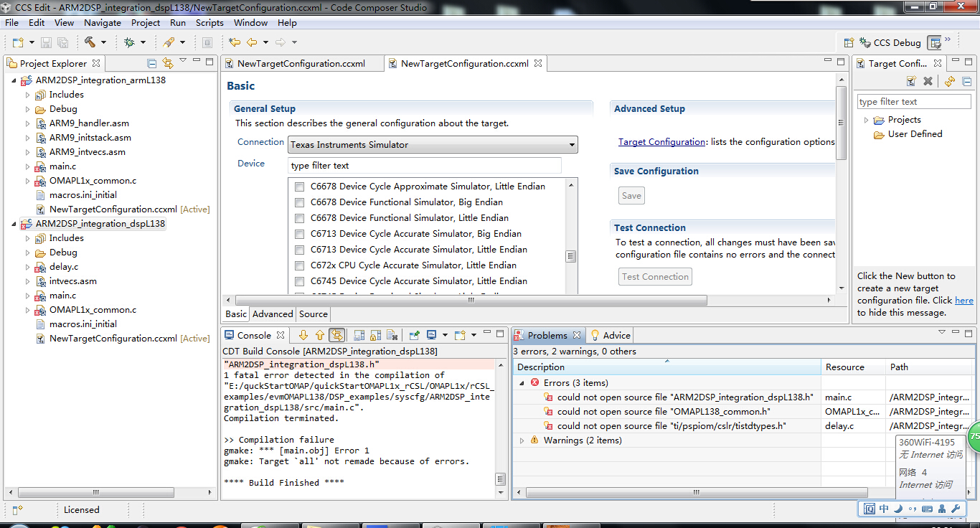This screenshot has height=528, width=980.
Task: Expand Projects folder in Target Configurations
Action: point(866,120)
